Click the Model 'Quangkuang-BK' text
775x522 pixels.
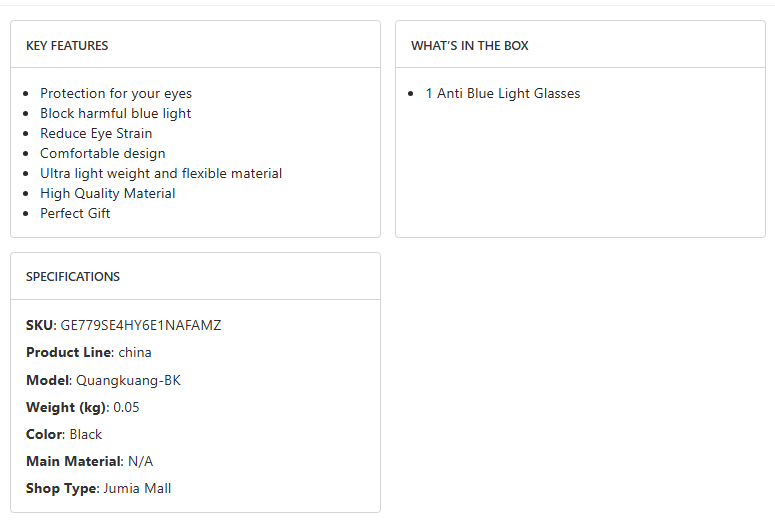(x=128, y=380)
